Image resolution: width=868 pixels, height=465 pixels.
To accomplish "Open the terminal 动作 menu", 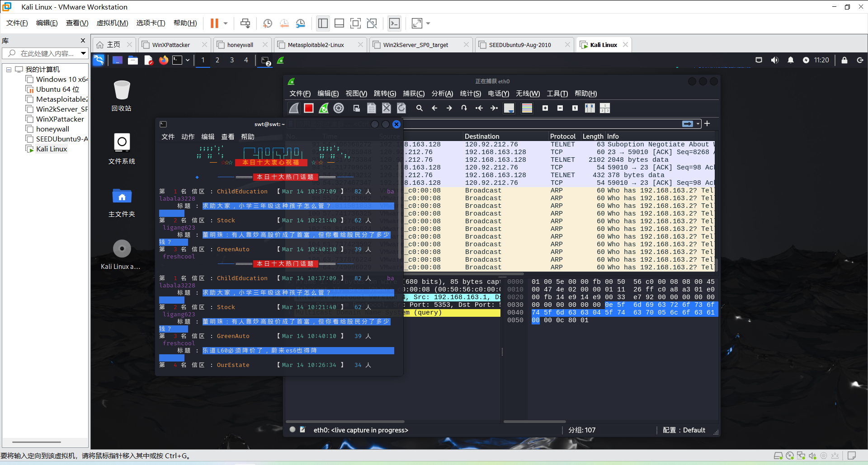I will tap(188, 137).
